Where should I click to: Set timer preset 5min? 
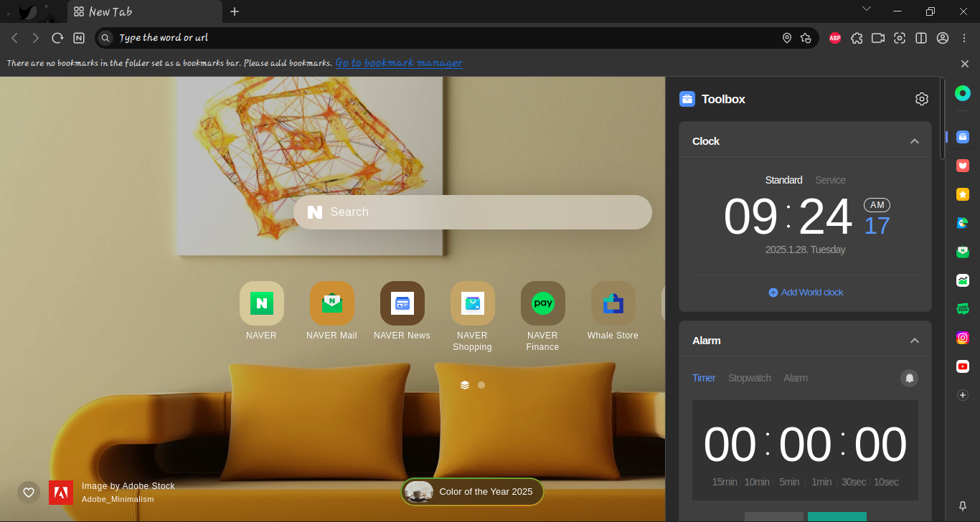coord(789,482)
